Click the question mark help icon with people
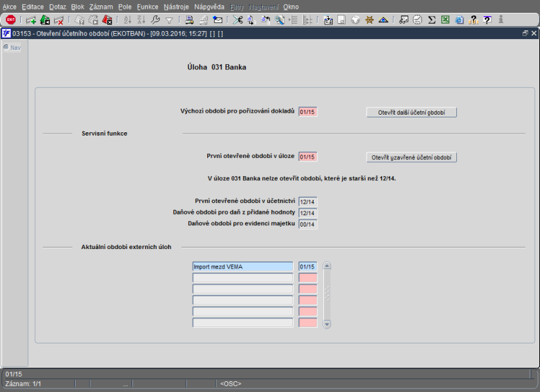 click(474, 20)
